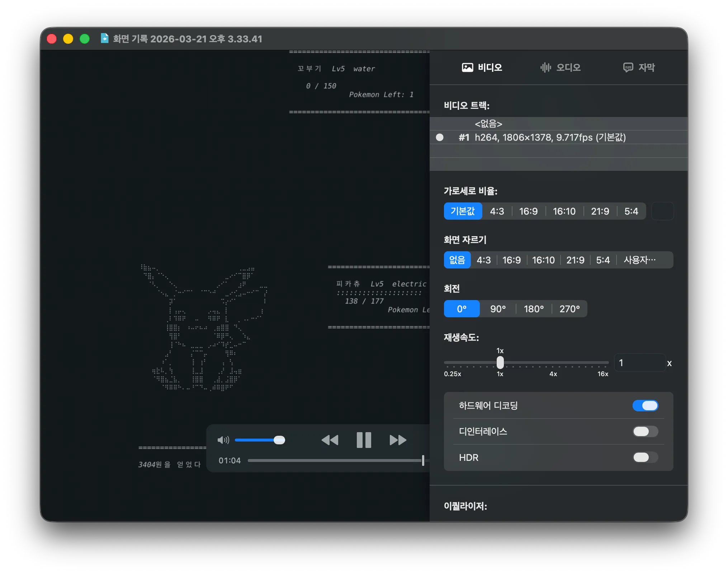Click the playback progress bar
The width and height of the screenshot is (728, 575).
[339, 461]
